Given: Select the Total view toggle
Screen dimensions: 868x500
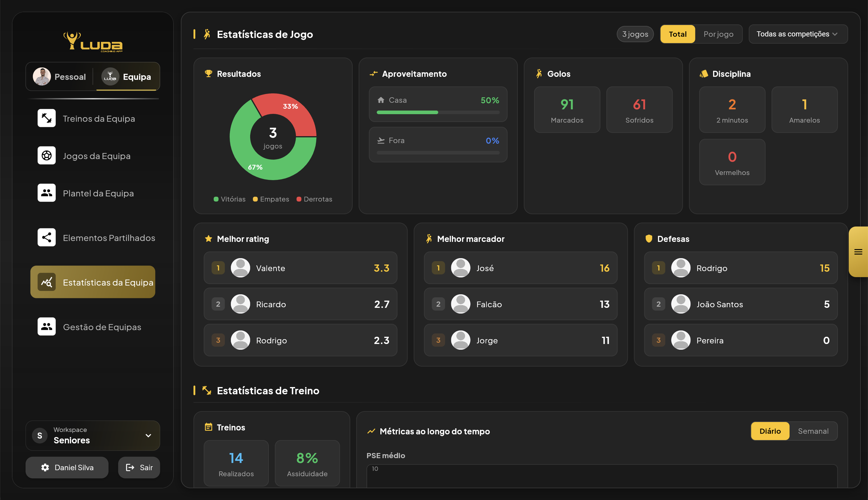Looking at the screenshot, I should click(x=677, y=34).
